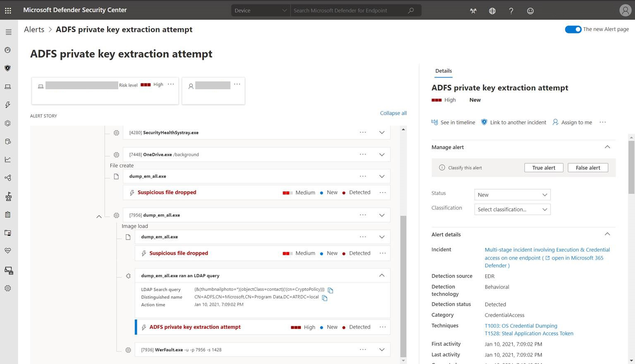635x364 pixels.
Task: Open the Settings gear in the sidebar
Action: click(7, 288)
